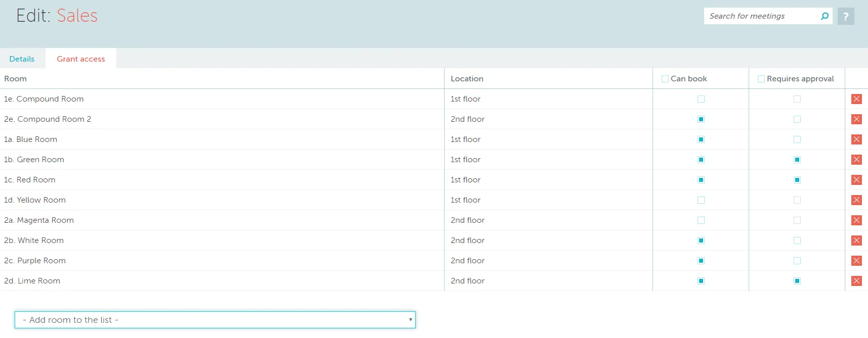The height and width of the screenshot is (338, 868).
Task: Remove 1e. Compound Room with red X
Action: point(856,99)
